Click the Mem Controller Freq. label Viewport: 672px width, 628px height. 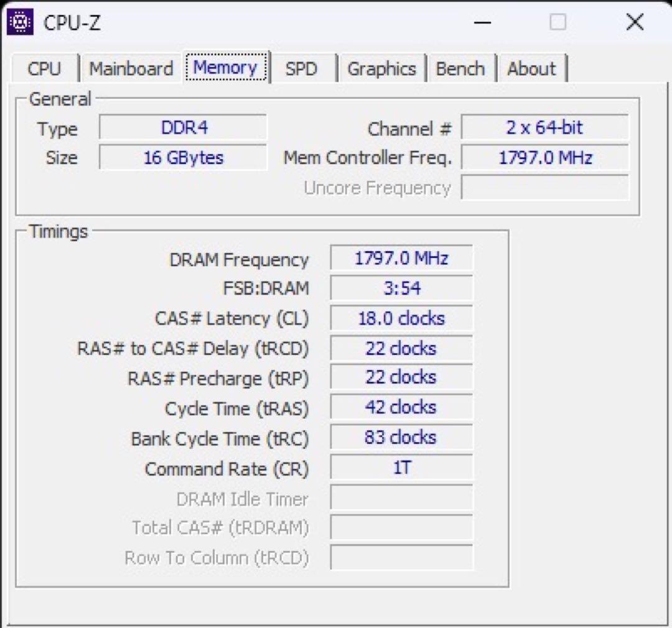368,158
